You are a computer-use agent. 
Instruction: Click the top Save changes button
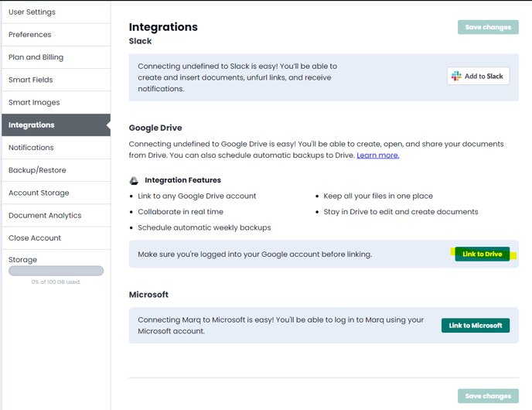(488, 27)
